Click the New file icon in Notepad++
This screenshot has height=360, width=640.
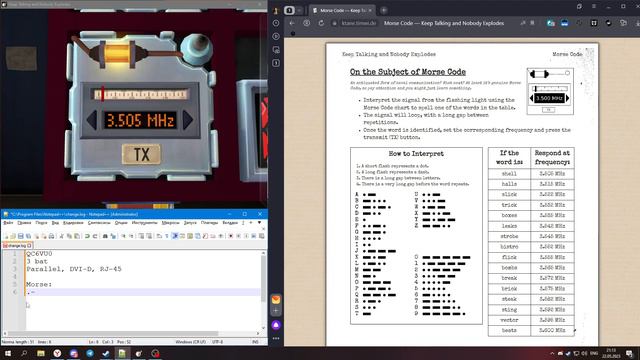[7, 236]
